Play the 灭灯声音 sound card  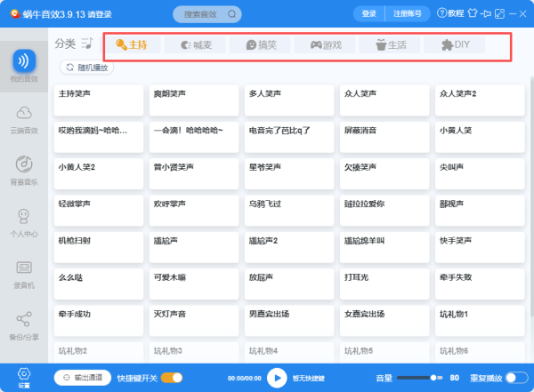(194, 321)
